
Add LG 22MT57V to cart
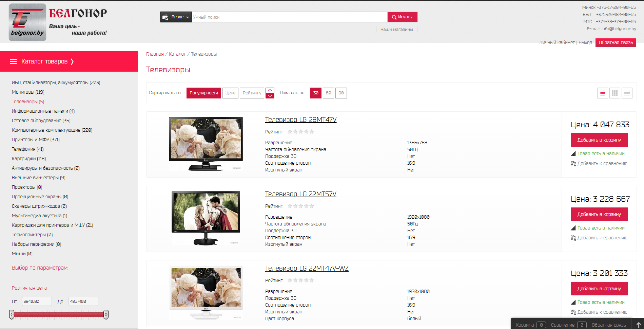click(x=599, y=214)
